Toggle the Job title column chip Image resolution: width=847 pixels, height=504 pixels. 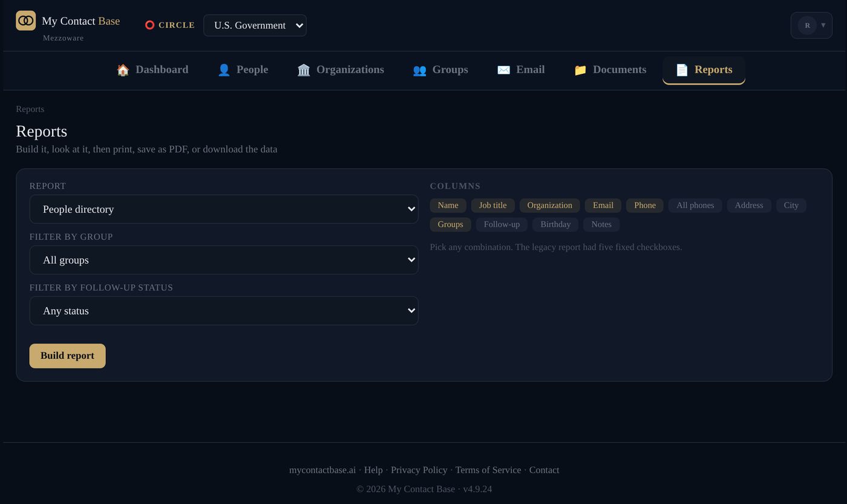tap(493, 206)
